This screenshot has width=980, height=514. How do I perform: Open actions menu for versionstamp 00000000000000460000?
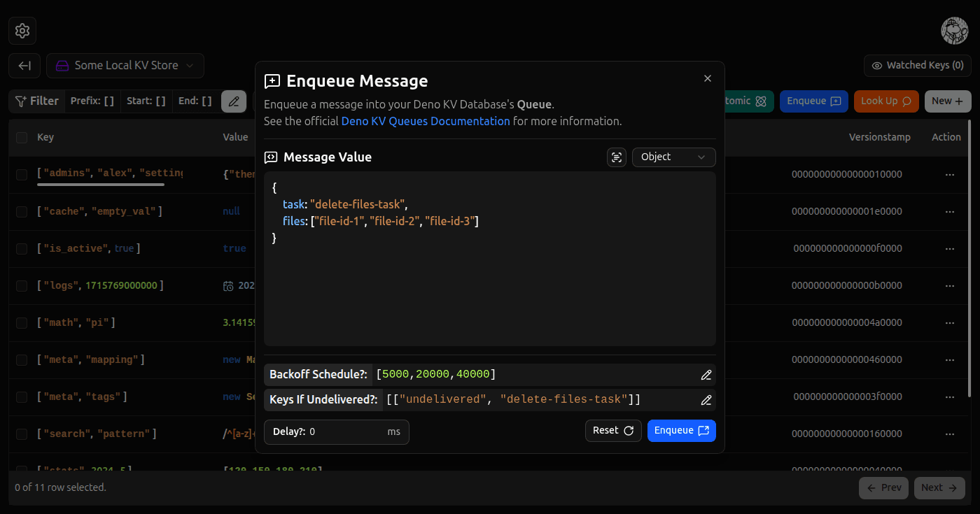click(x=950, y=359)
